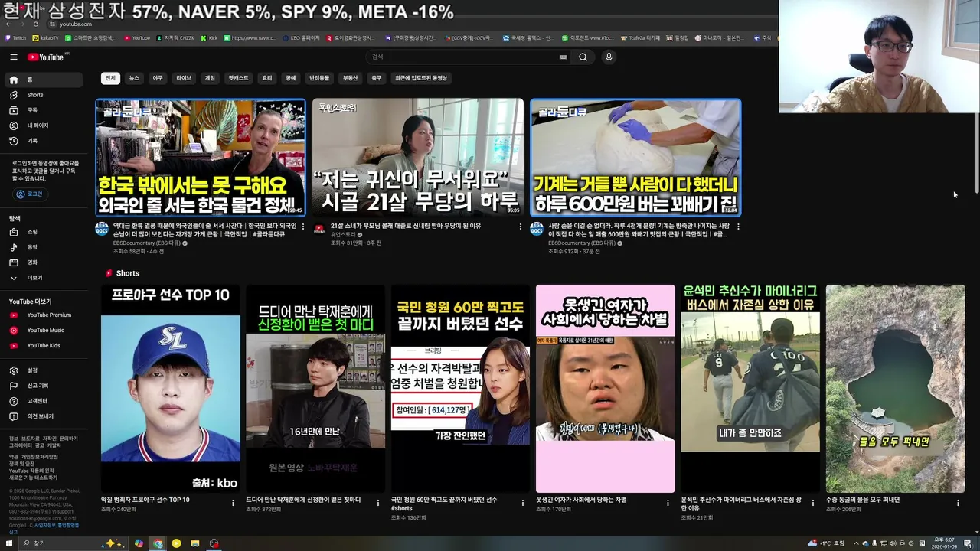This screenshot has width=980, height=551.
Task: Open options for 수중 동굴 short
Action: pos(958,503)
